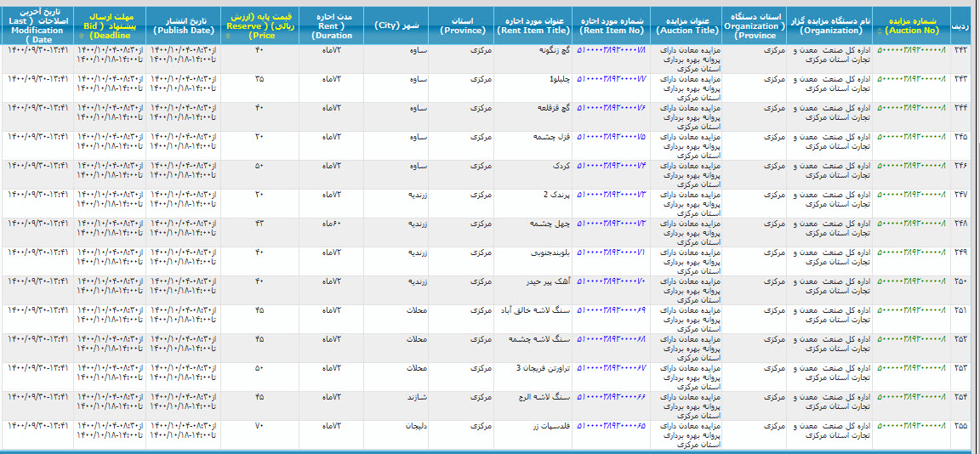
Task: Open rent item number link for قزل چشمه
Action: point(612,137)
